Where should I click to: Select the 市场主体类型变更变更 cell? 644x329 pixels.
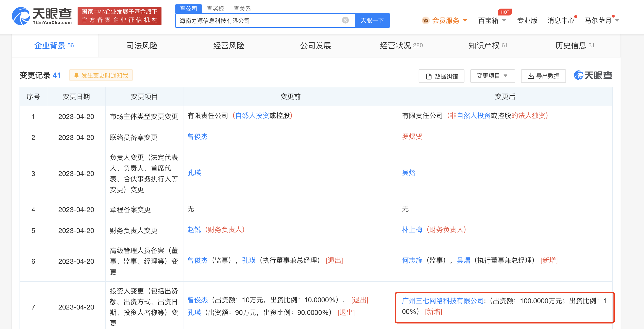[144, 117]
